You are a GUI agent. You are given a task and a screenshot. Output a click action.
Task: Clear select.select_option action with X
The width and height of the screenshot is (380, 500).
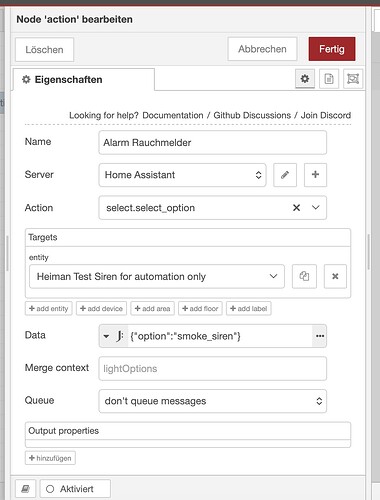[296, 208]
